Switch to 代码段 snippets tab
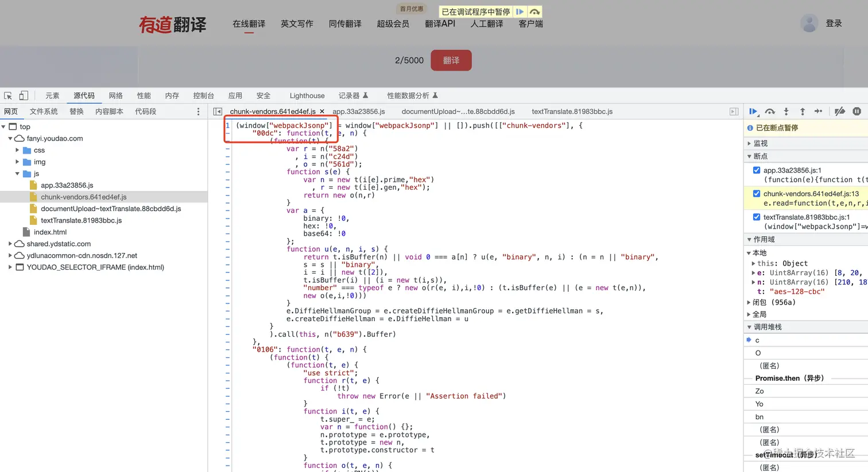The height and width of the screenshot is (472, 868). (x=145, y=111)
